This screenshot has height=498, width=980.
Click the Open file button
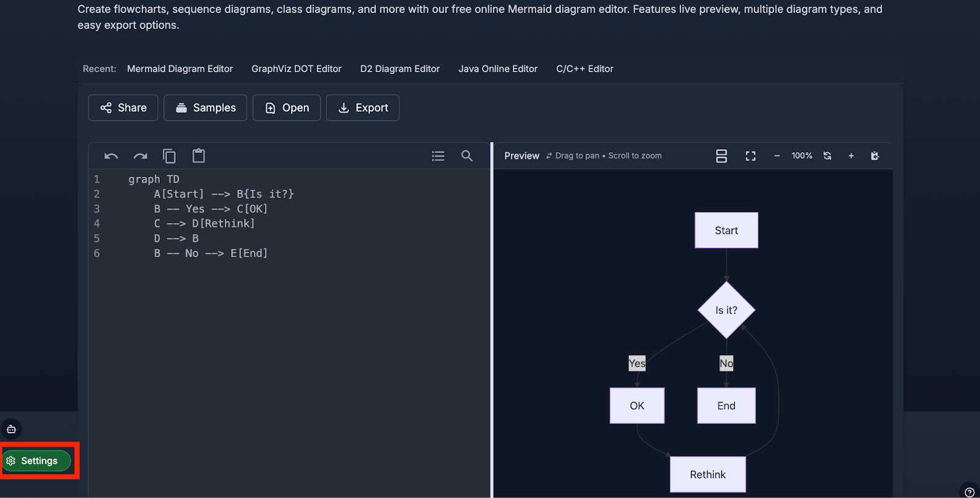287,108
